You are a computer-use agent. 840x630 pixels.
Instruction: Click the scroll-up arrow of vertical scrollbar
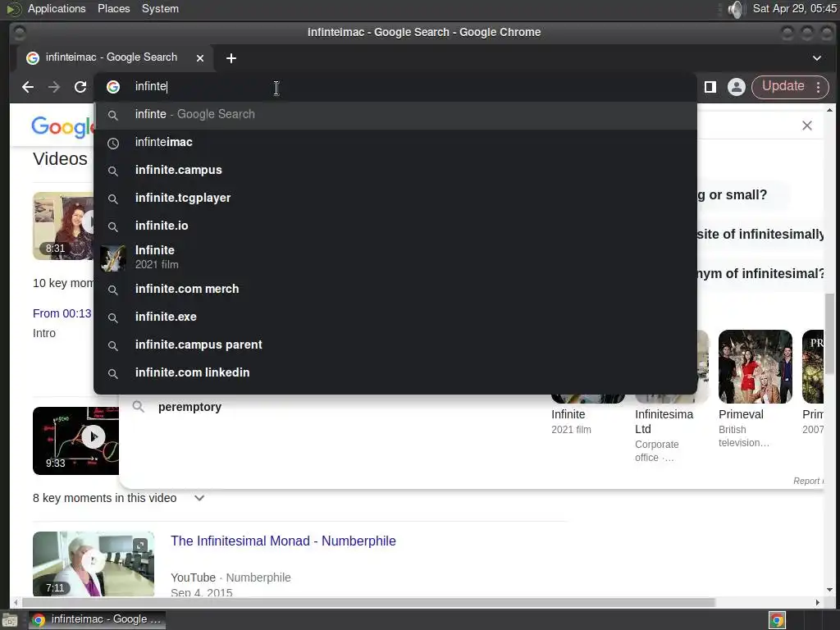pos(829,110)
